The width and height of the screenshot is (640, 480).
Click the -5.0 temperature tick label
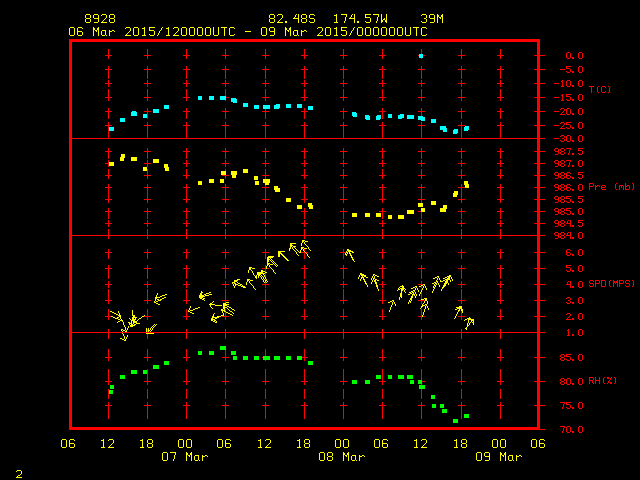[572, 70]
